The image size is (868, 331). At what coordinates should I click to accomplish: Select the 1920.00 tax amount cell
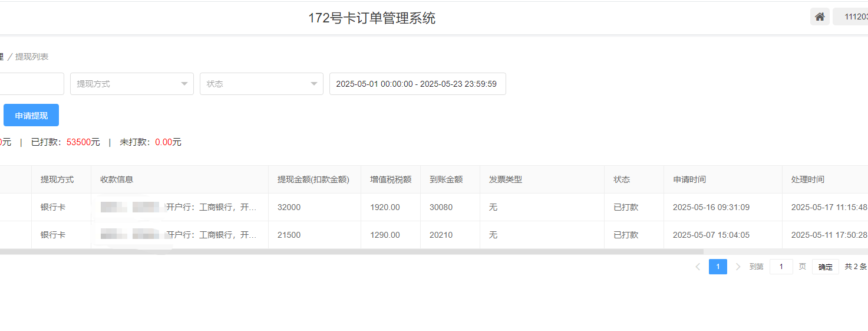[385, 207]
